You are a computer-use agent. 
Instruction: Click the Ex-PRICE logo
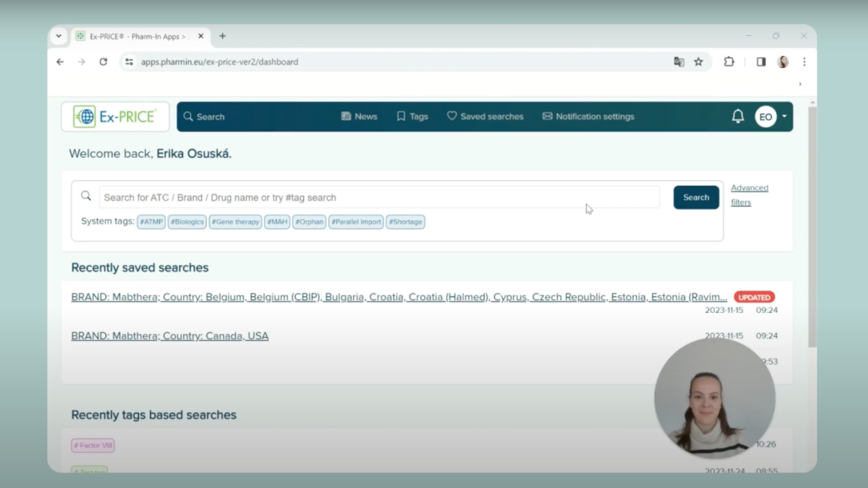coord(115,117)
